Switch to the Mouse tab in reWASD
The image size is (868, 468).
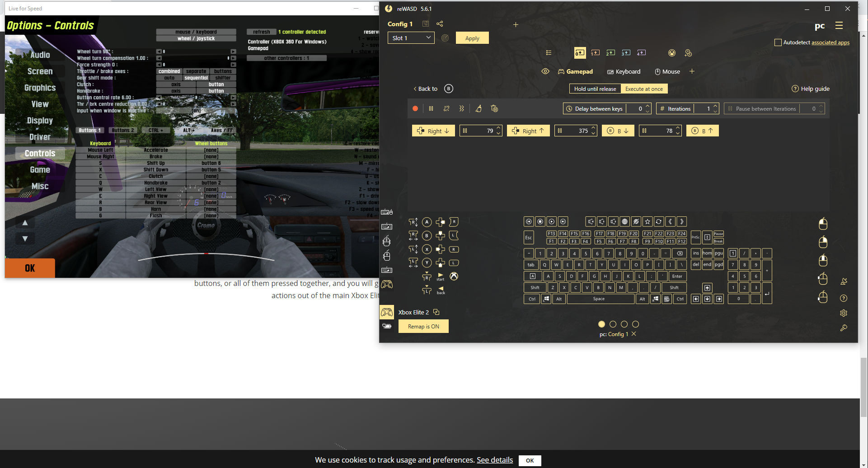click(x=667, y=71)
